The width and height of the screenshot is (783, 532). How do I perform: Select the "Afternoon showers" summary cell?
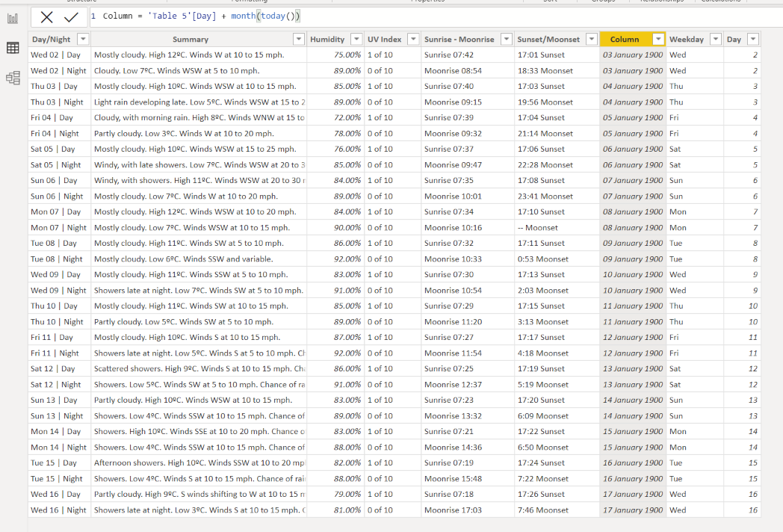coord(199,463)
